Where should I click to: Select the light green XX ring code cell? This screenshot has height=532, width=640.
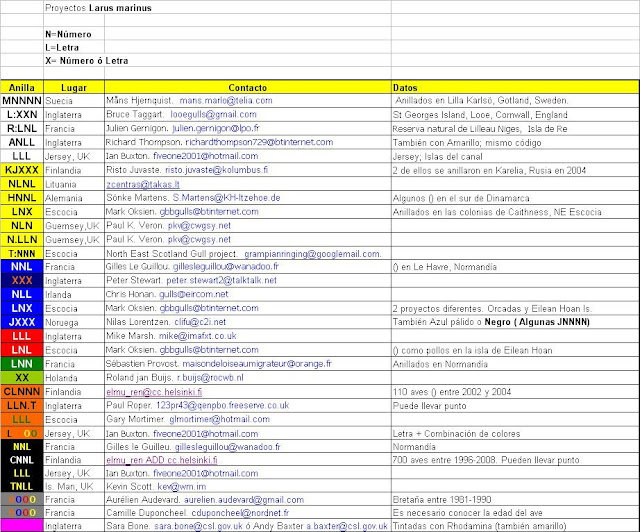[x=22, y=378]
